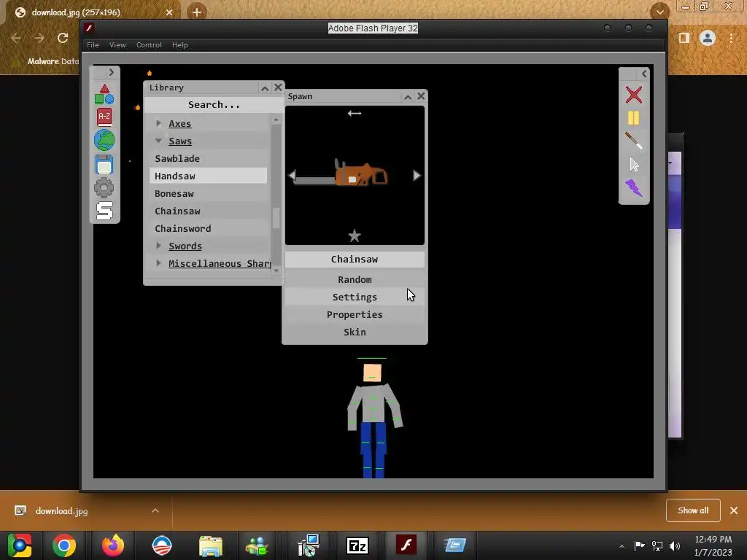Viewport: 747px width, 560px height.
Task: Select Bonesaw in the Library list
Action: tap(208, 194)
